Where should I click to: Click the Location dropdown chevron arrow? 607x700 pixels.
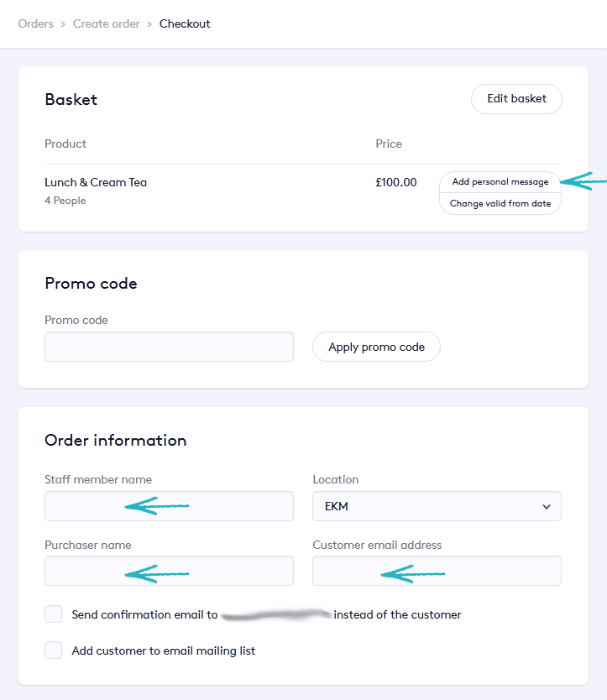coord(547,507)
